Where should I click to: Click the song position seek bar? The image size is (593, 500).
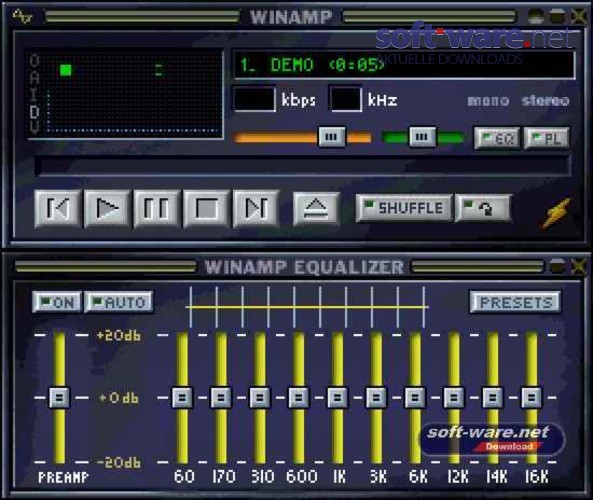[302, 166]
